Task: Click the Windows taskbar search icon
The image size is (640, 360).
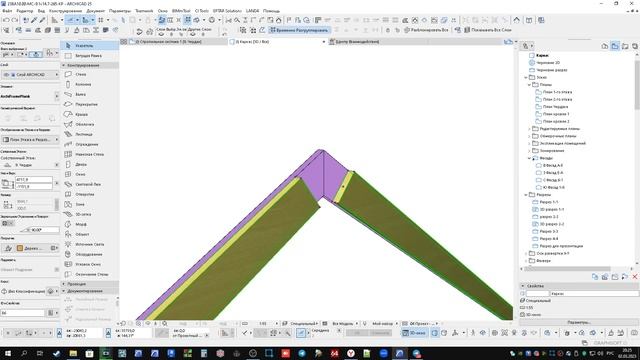Action: [x=24, y=353]
